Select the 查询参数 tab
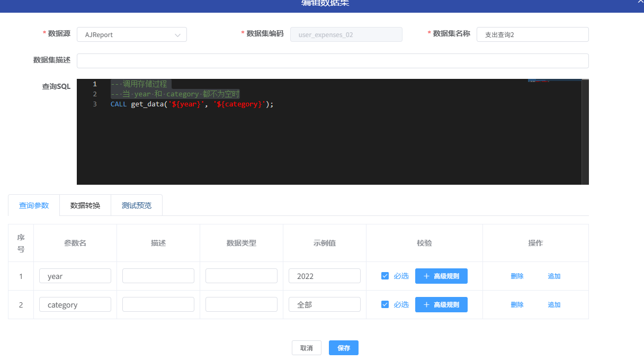Viewport: 644px width, 361px height. 34,205
